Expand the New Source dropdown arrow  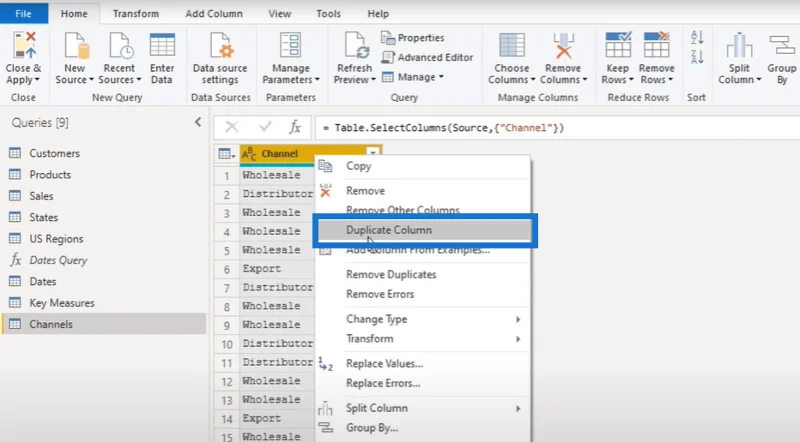(91, 80)
